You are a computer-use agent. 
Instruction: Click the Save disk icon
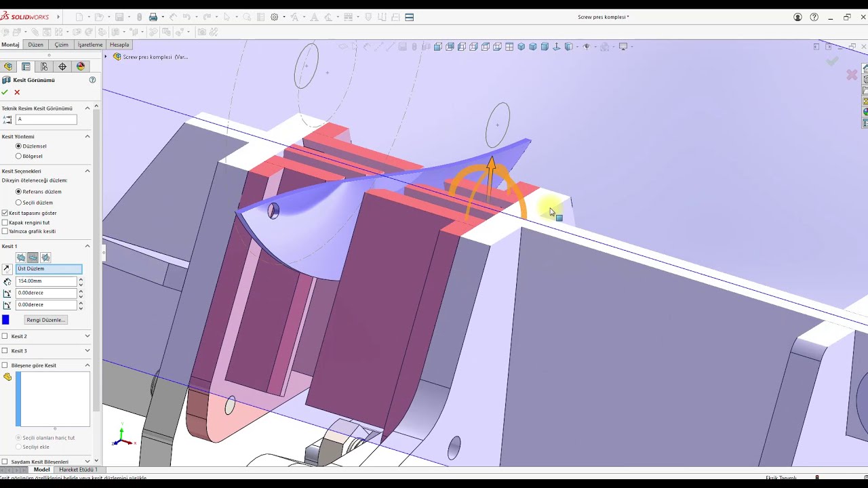[x=119, y=17]
